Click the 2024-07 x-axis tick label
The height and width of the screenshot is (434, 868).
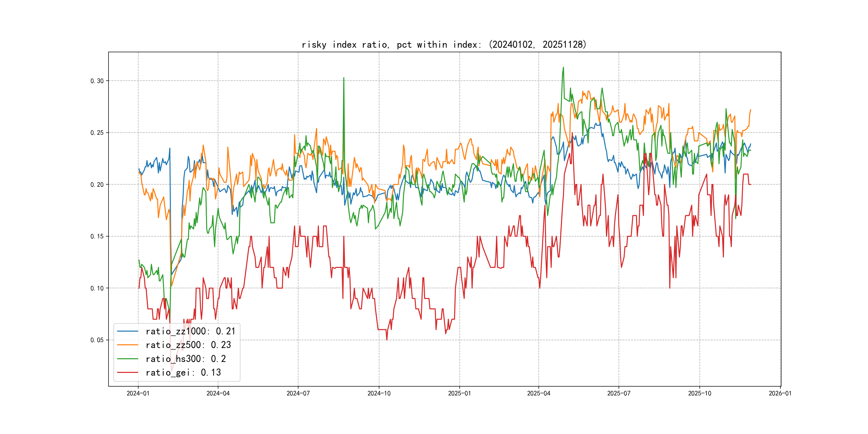coord(298,394)
